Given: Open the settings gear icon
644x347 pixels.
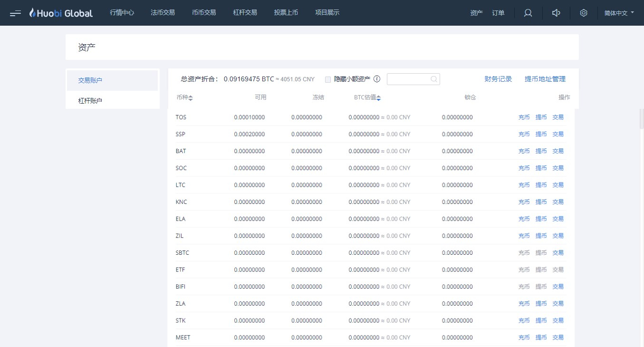Looking at the screenshot, I should point(584,13).
